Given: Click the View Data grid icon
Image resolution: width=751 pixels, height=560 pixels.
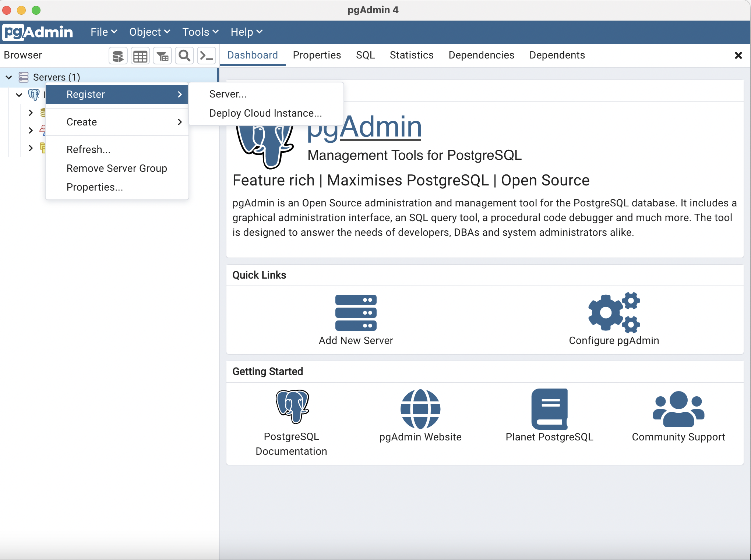Looking at the screenshot, I should point(140,56).
